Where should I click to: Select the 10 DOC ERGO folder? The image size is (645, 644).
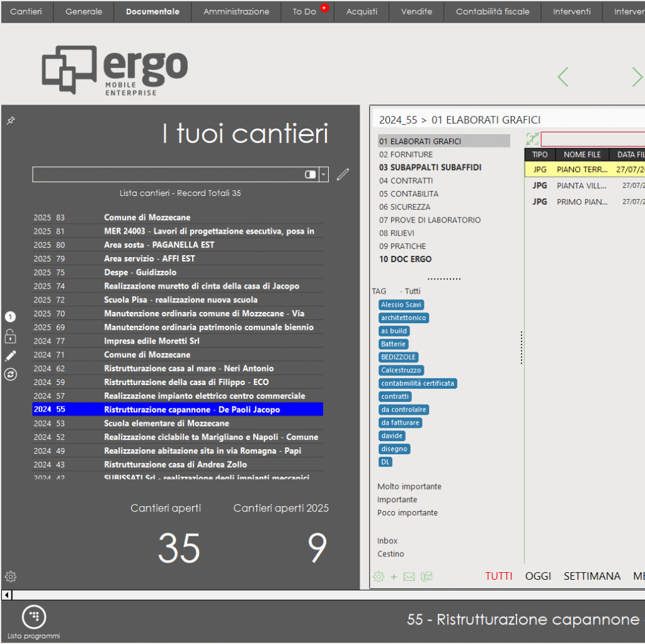405,259
